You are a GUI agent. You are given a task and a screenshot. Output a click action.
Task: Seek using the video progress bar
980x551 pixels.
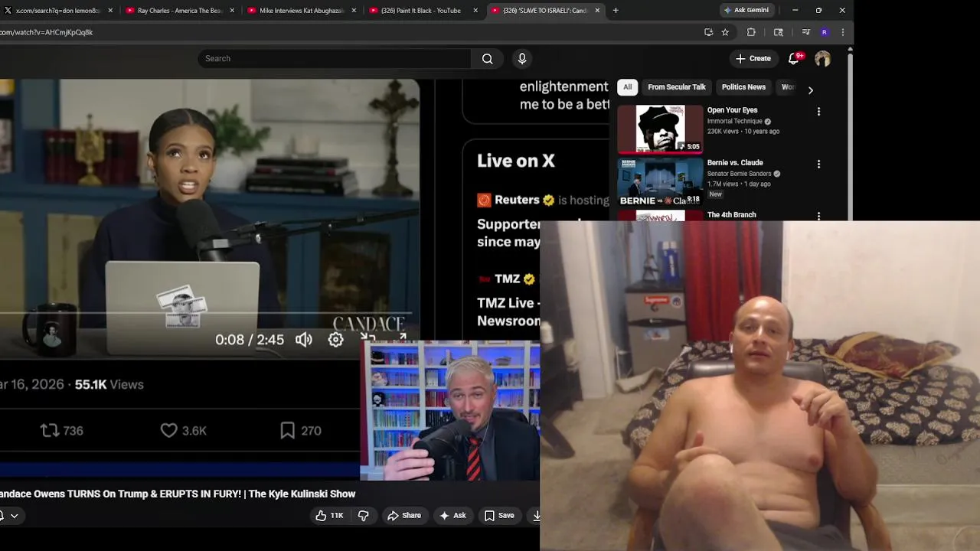point(207,313)
